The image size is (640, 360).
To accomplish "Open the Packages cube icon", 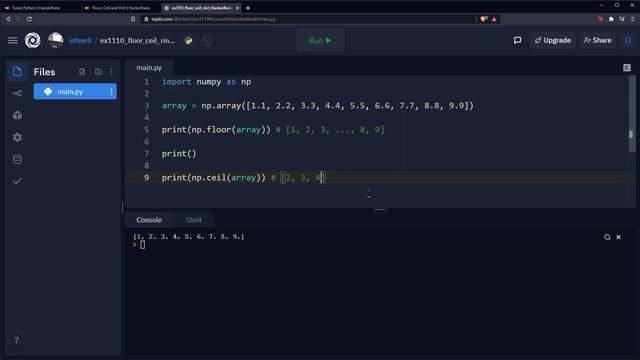I will click(17, 116).
